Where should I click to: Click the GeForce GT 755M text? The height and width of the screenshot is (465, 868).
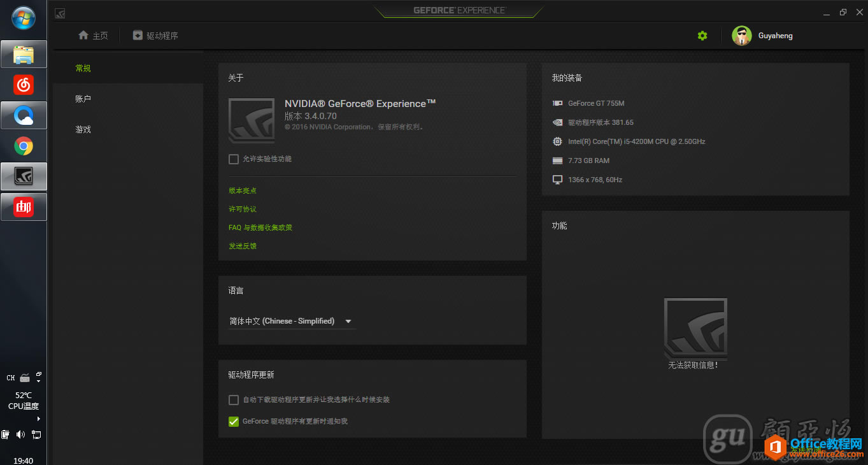tap(596, 103)
